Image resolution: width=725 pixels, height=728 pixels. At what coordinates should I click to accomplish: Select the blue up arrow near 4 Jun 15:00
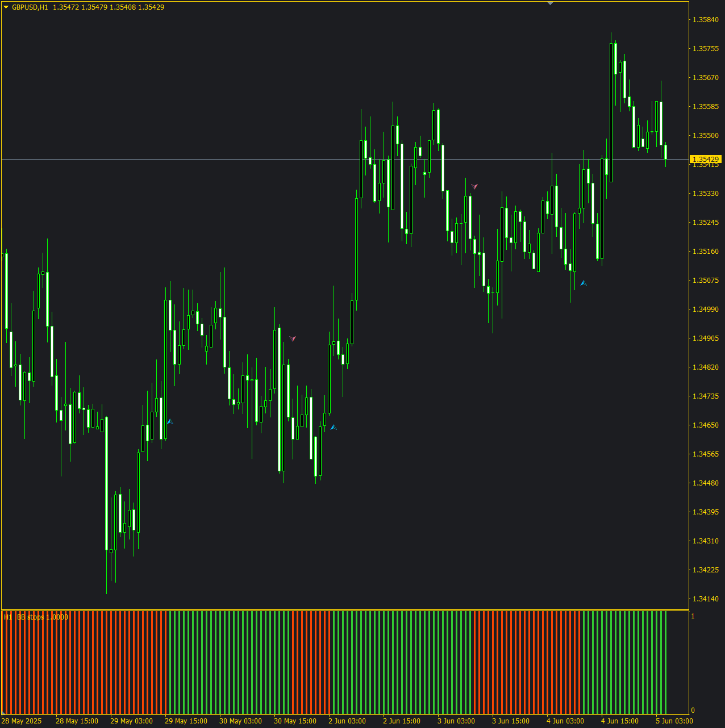584,283
